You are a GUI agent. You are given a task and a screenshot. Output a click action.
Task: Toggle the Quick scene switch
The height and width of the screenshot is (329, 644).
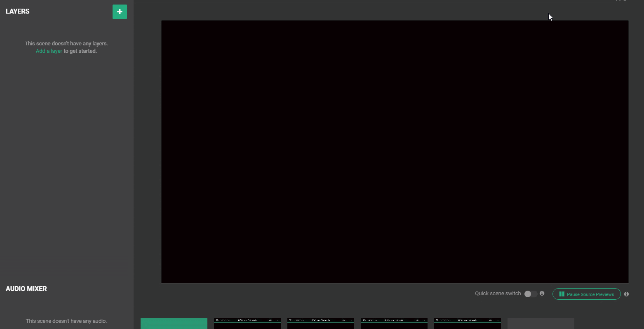point(531,294)
